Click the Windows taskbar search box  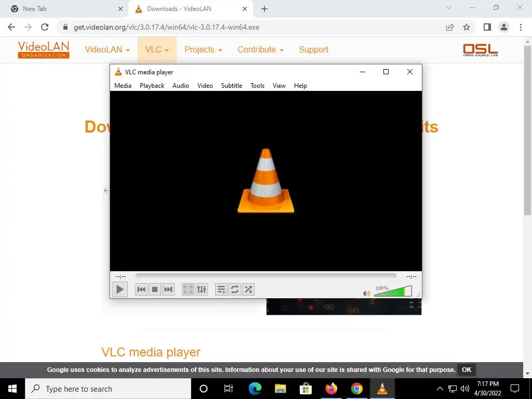tap(108, 389)
